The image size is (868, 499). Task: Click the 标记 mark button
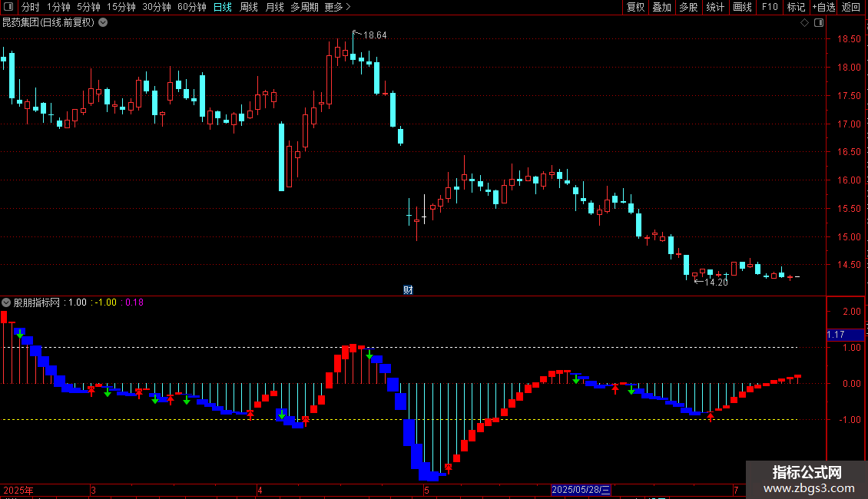[796, 7]
